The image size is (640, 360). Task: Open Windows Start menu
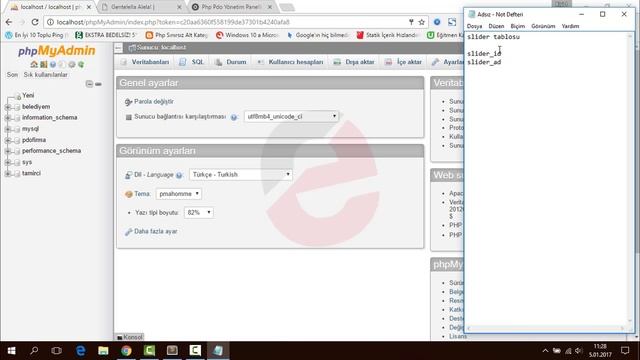click(11, 351)
